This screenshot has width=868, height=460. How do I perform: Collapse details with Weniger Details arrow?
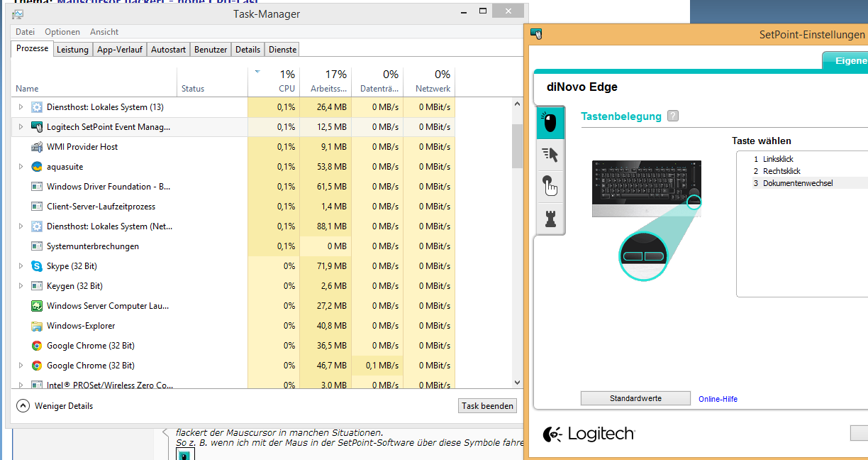(23, 406)
